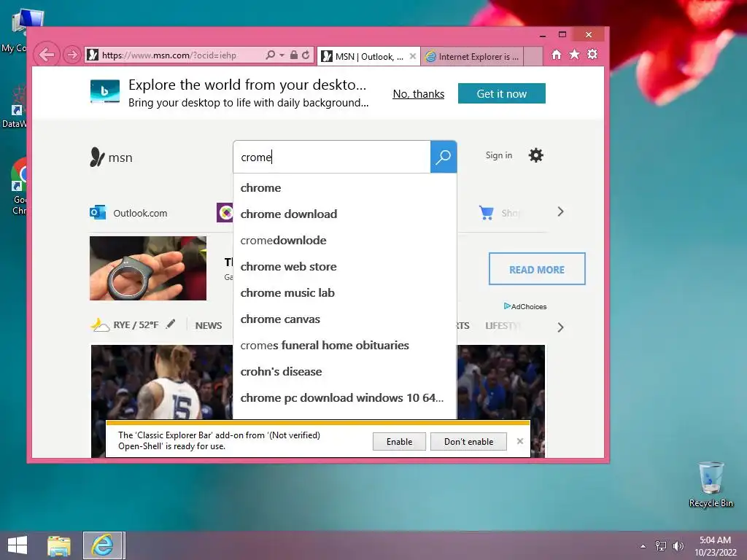Refresh the page with the reload icon
This screenshot has height=560, width=747.
306,55
